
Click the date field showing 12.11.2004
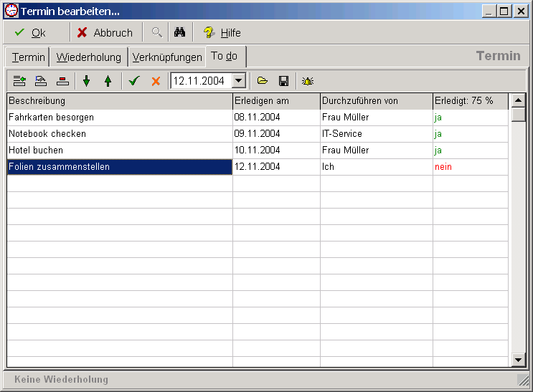pyautogui.click(x=202, y=81)
